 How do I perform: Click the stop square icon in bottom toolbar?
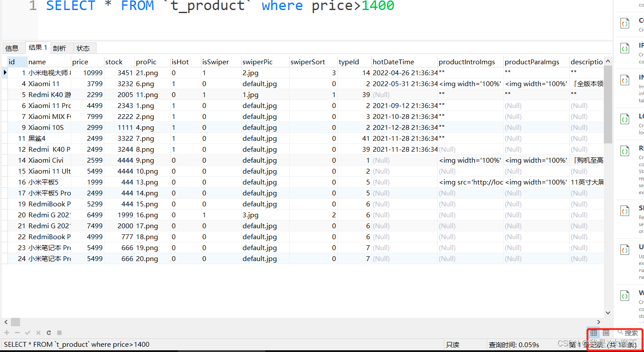coord(59,333)
